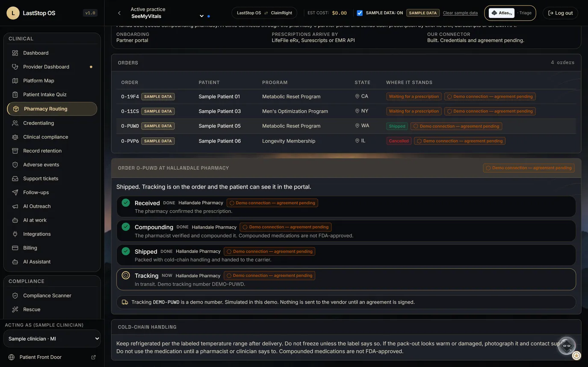Click the globe icon beside Patient Front Door
Screen dimensions: 588x367
12,357
